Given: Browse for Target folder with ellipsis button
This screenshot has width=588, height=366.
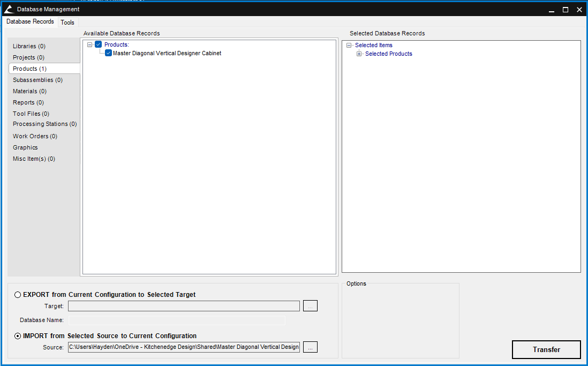Looking at the screenshot, I should tap(310, 306).
